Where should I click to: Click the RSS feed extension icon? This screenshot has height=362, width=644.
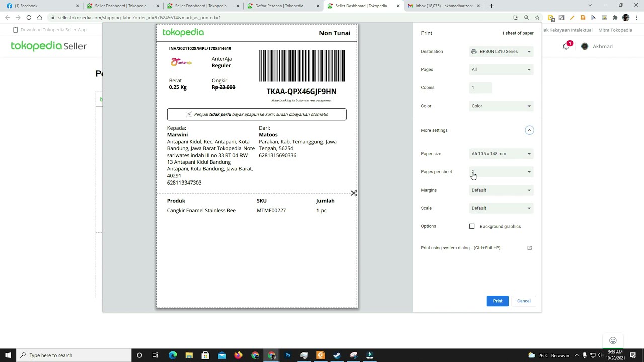click(561, 17)
